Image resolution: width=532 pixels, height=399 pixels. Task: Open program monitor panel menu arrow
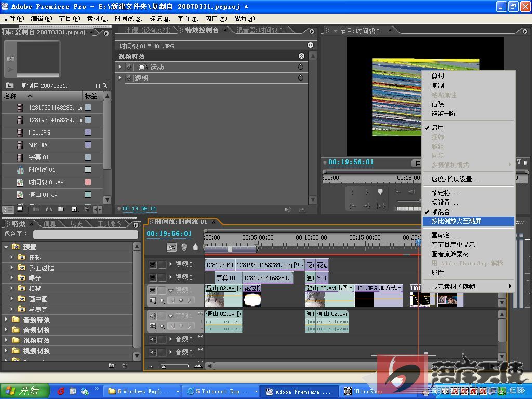[x=525, y=31]
